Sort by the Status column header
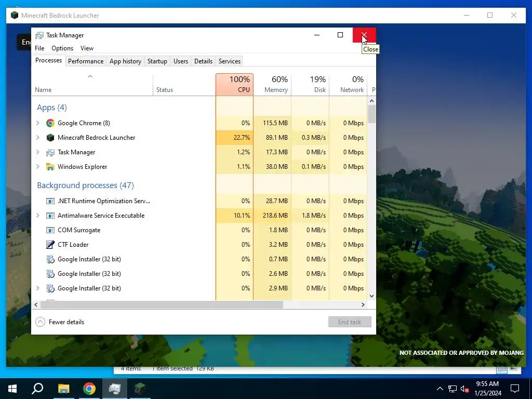532x399 pixels. (184, 85)
